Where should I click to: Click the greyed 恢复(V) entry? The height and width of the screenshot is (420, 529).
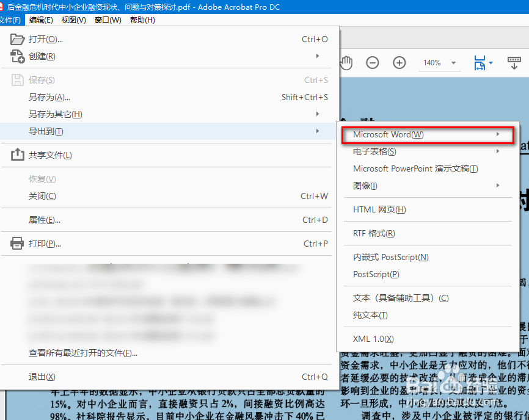pos(169,179)
